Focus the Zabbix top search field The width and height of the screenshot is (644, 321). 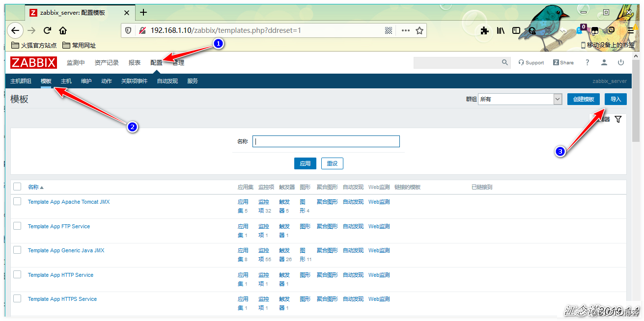click(456, 62)
